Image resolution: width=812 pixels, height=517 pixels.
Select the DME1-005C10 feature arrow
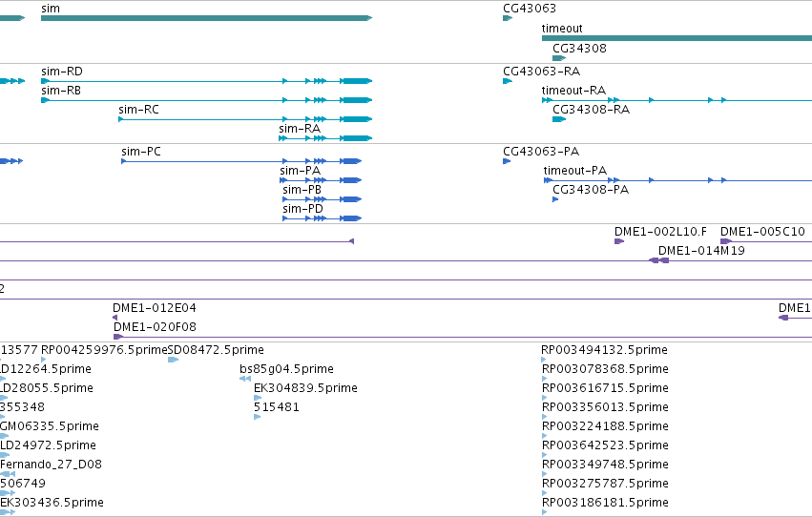coord(726,241)
